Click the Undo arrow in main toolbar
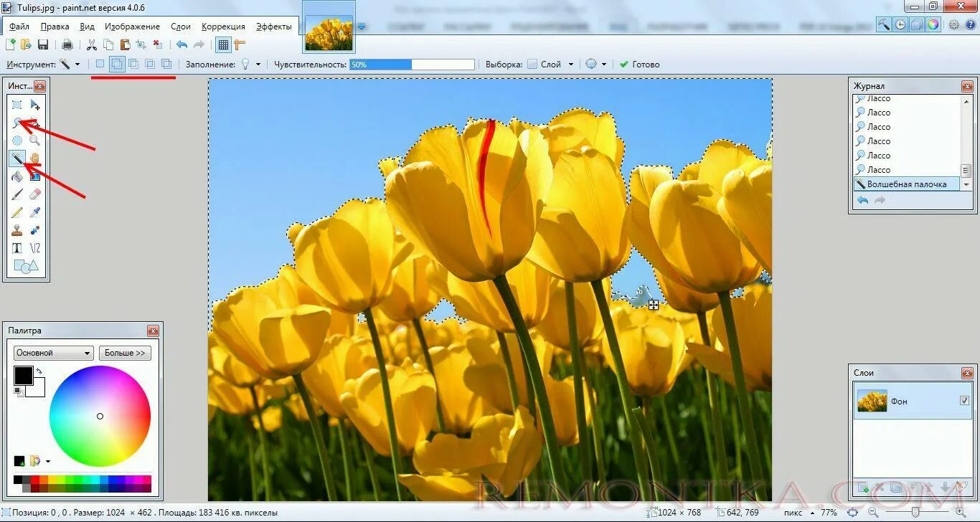Image resolution: width=980 pixels, height=522 pixels. click(182, 44)
